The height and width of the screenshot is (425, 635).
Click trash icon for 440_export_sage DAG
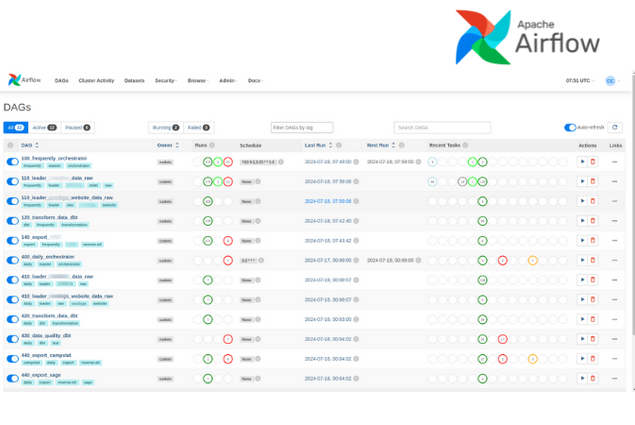pos(592,377)
